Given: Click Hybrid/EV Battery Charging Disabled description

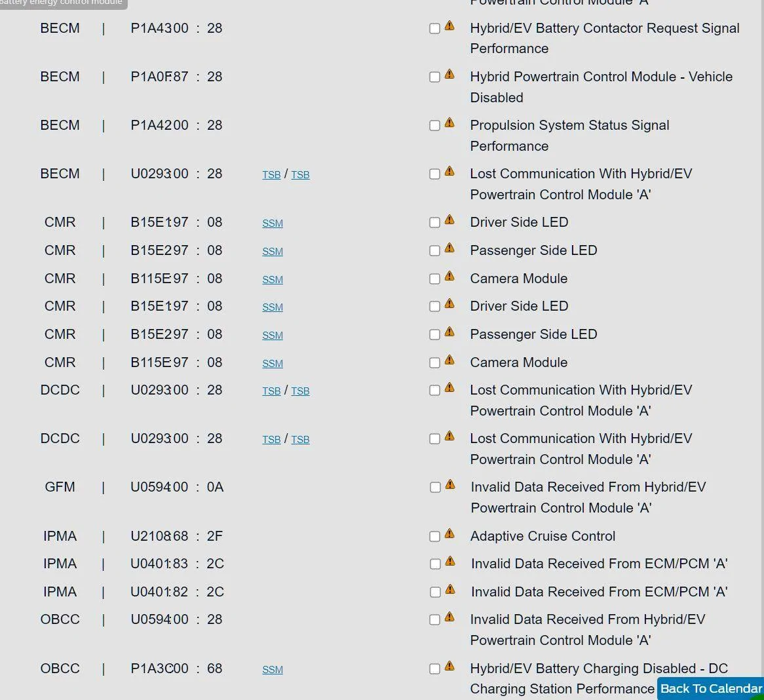Looking at the screenshot, I should 599,678.
